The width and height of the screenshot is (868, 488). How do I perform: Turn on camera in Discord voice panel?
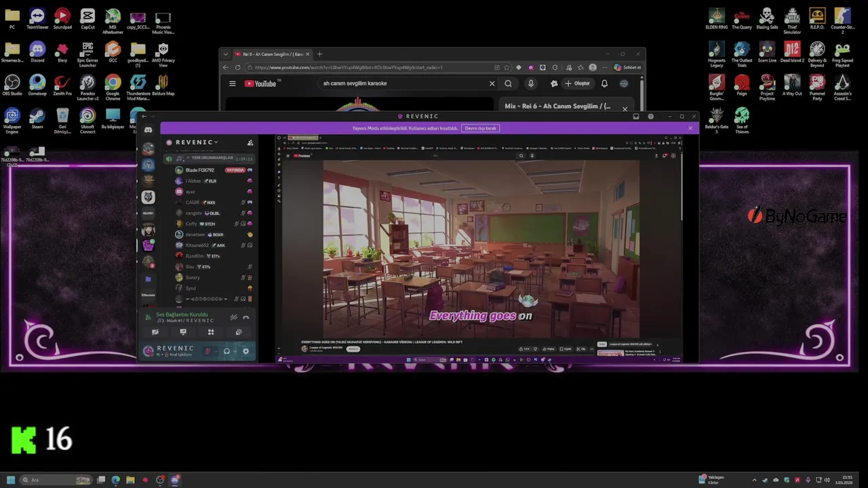[x=155, y=332]
